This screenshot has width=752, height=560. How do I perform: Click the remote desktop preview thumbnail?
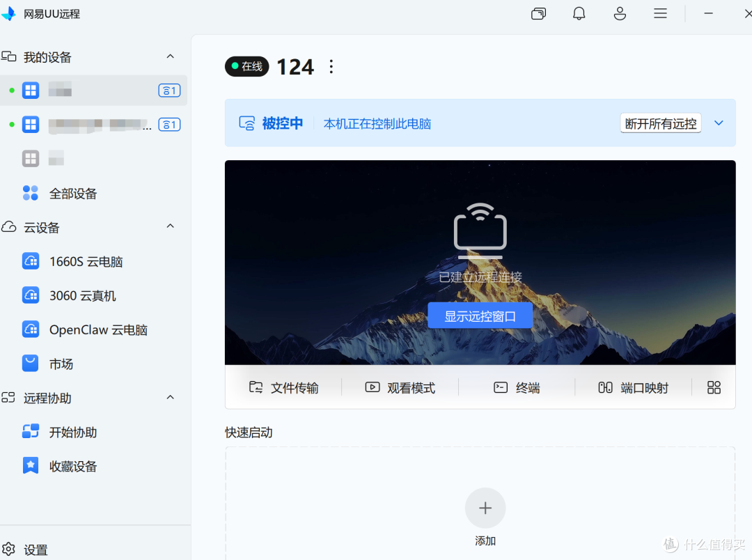480,263
